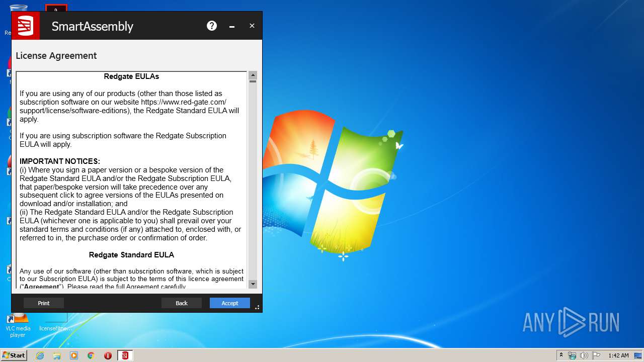Click the 'IMPORTANT NOTICES:' heading
644x362 pixels.
tap(60, 161)
